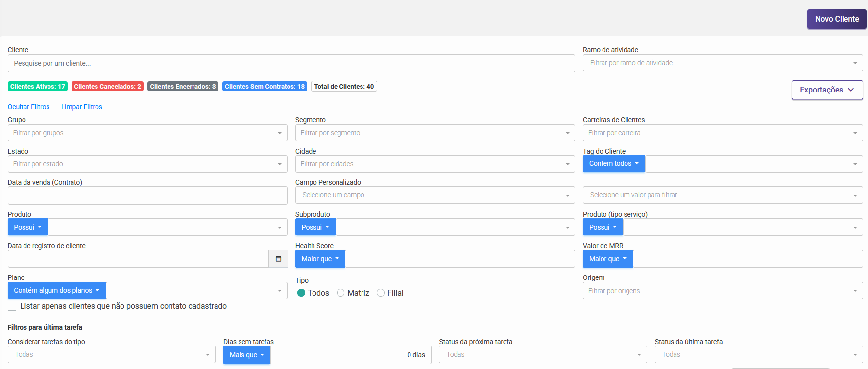The width and height of the screenshot is (868, 369).
Task: Expand the Ramo de atividade filter
Action: [x=723, y=63]
